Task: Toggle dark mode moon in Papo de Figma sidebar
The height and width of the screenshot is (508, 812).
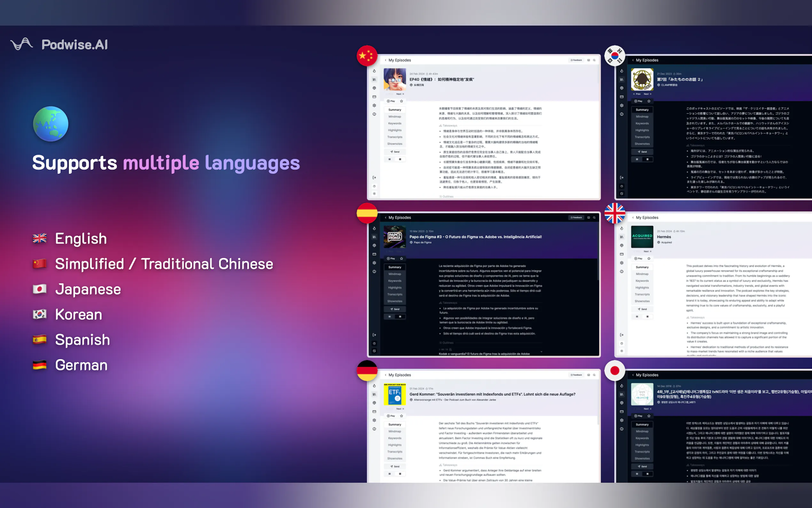Action: (x=374, y=351)
